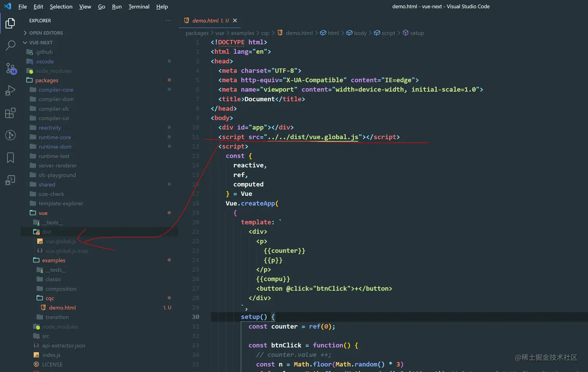Toggle the modified-file dot next to vue folder
Image resolution: width=588 pixels, height=372 pixels.
pos(169,213)
